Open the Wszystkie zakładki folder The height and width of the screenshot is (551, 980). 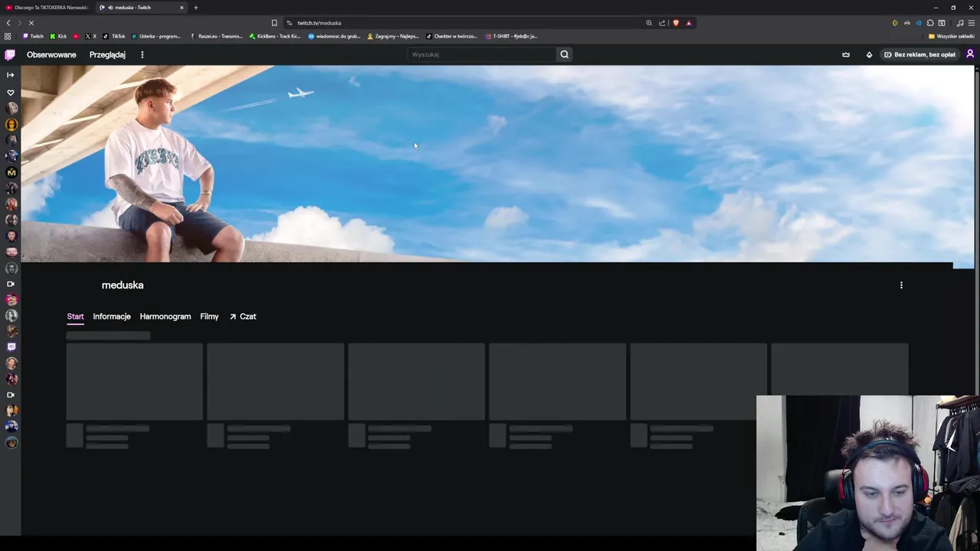pos(952,36)
